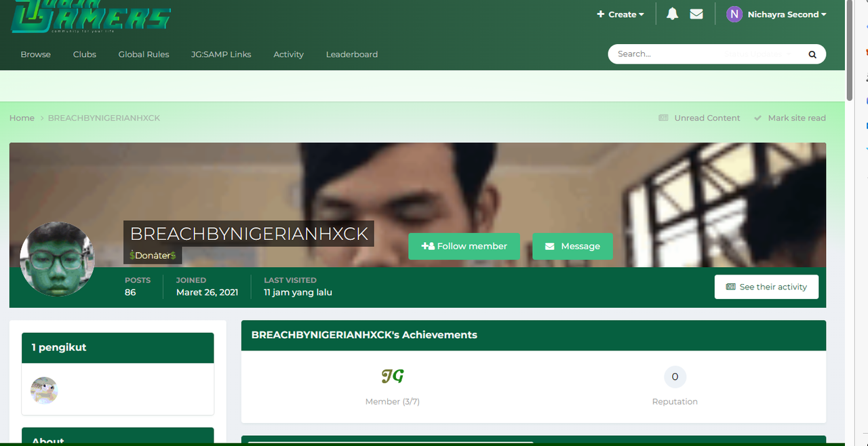Click BREACHBYNIGERIANHXCK's Achievements header
The image size is (868, 446).
534,335
